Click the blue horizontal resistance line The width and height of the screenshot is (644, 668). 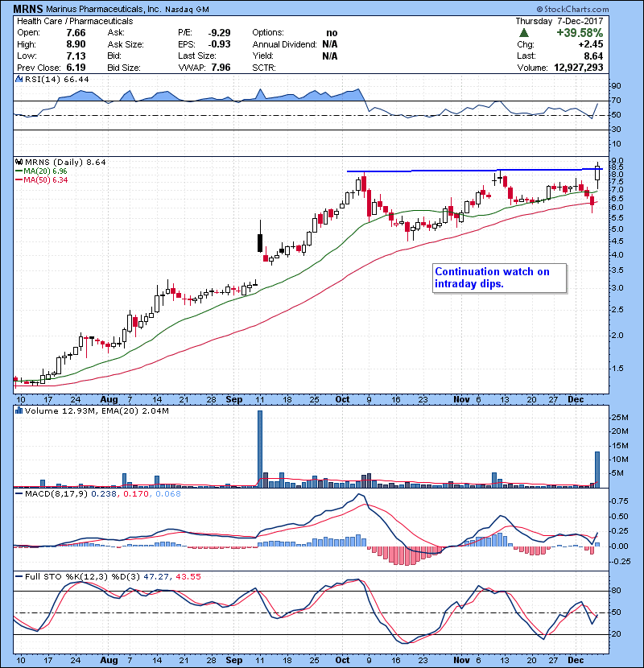[x=474, y=171]
